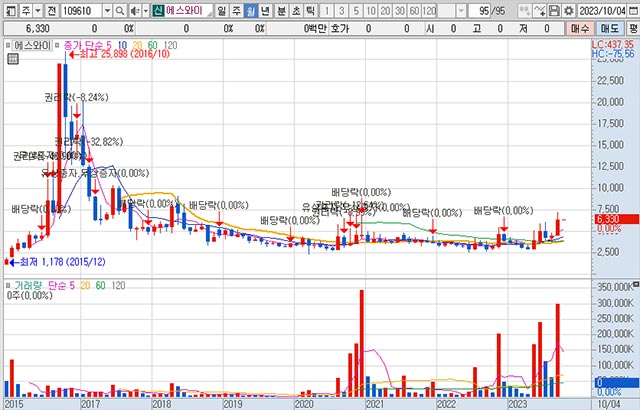The height and width of the screenshot is (410, 640).
Task: Select interval 120 button
Action: [429, 11]
